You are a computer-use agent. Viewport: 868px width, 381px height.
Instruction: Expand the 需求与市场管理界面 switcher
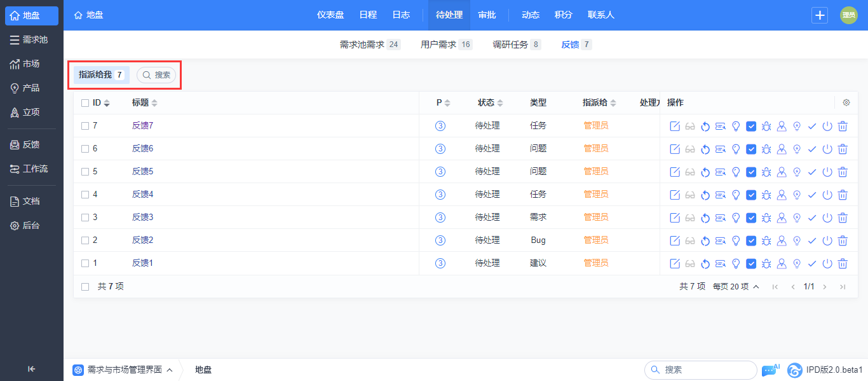point(123,370)
